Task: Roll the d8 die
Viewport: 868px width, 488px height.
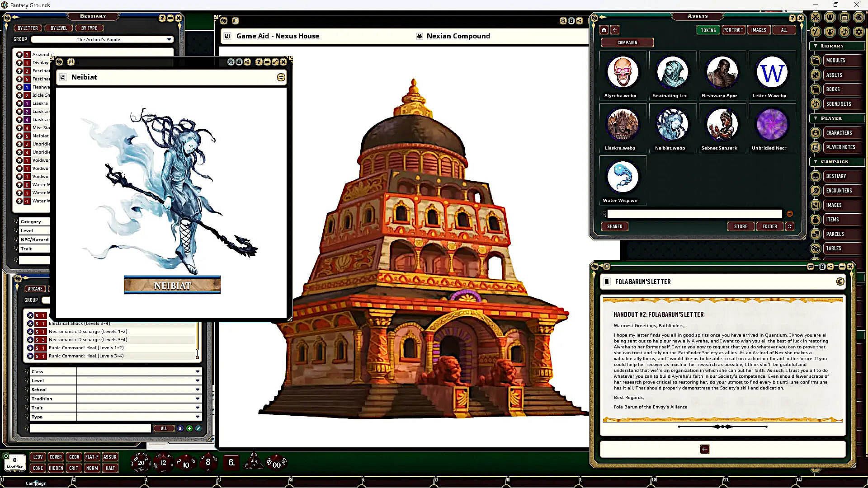Action: 208,462
